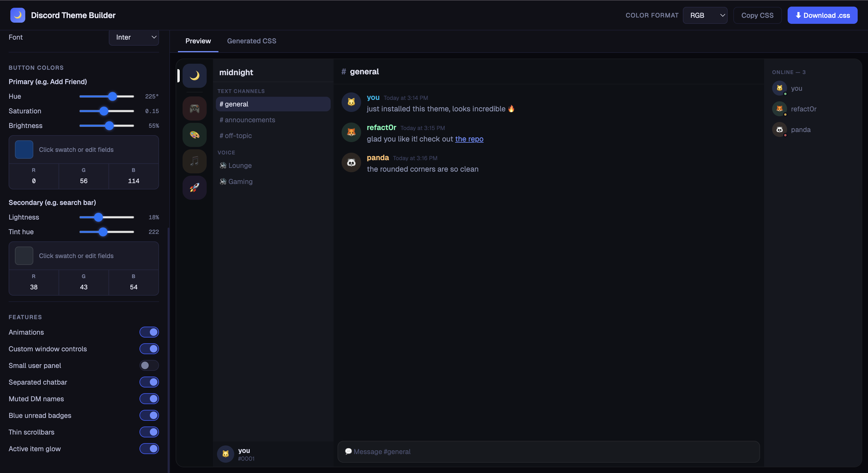Toggle the Muted DM names switch

coord(149,399)
